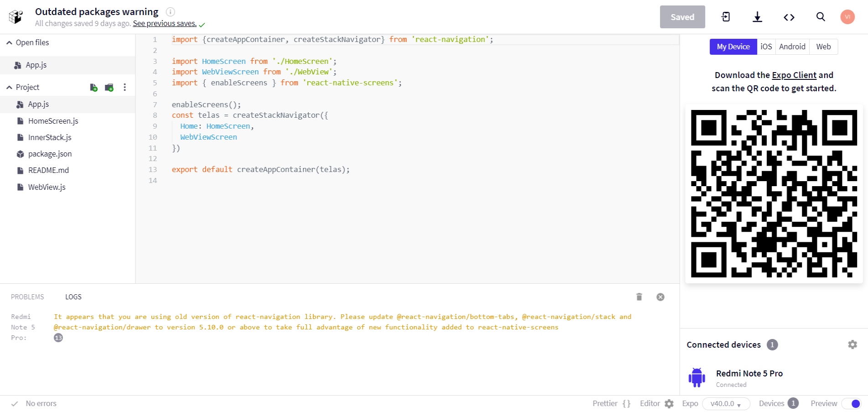Click the package.json file icon
This screenshot has width=868, height=412.
click(x=20, y=154)
